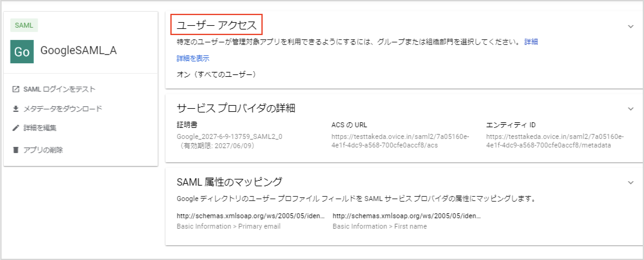Viewport: 644px width, 260px height.
Task: Click the green SAML badge
Action: click(x=24, y=25)
